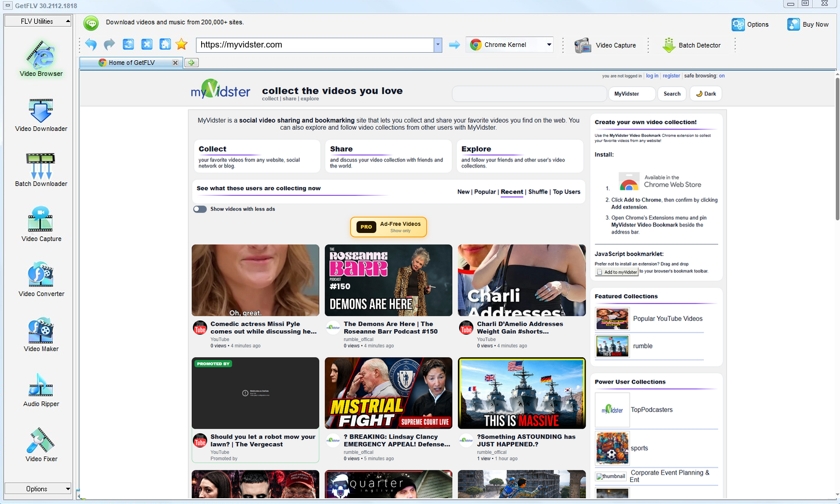Open the Video Converter utility
840x504 pixels.
pos(41,280)
